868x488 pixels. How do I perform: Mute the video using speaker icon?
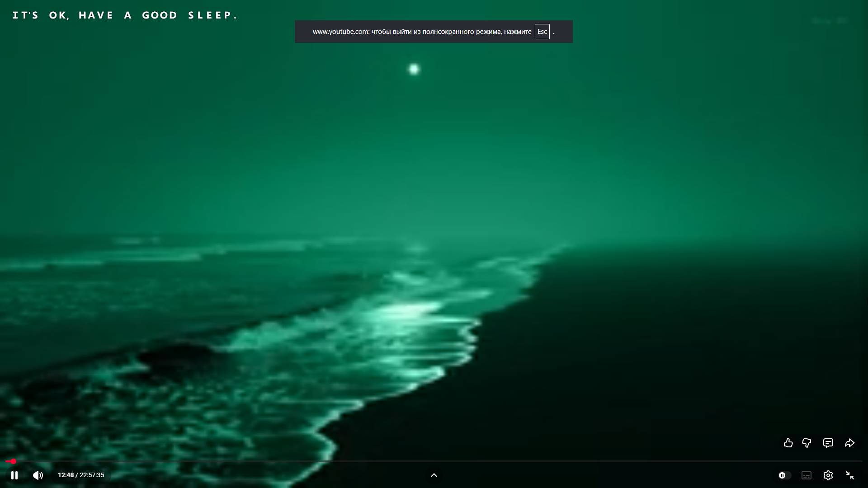pos(38,475)
